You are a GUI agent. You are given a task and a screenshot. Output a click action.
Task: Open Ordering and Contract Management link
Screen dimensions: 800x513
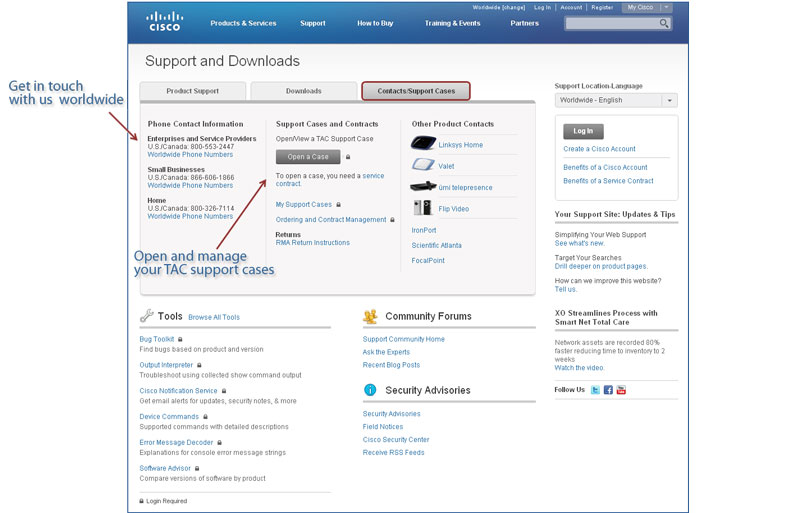click(331, 219)
